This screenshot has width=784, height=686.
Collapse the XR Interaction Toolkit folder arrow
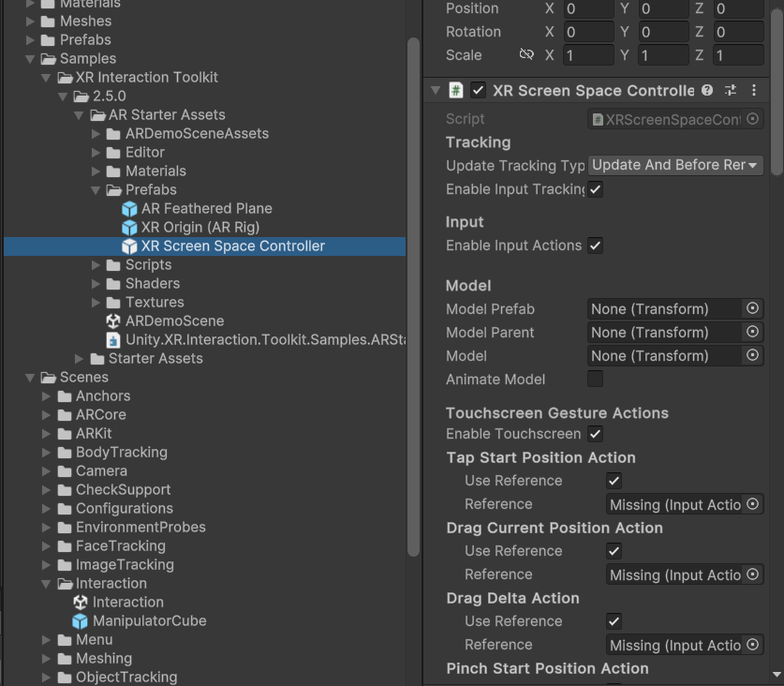(46, 78)
